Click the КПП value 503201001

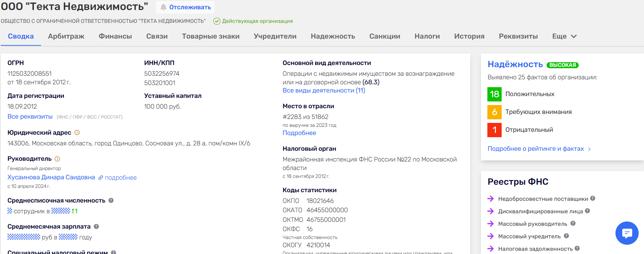159,83
